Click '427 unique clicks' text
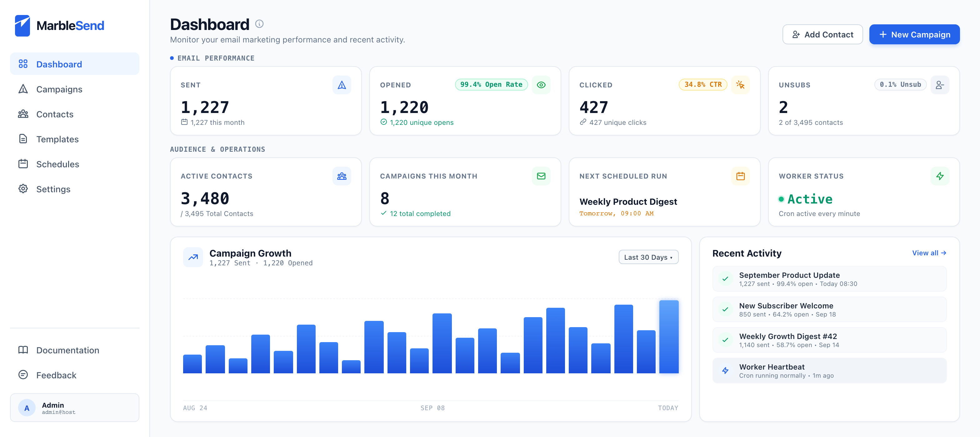The image size is (980, 437). tap(617, 122)
